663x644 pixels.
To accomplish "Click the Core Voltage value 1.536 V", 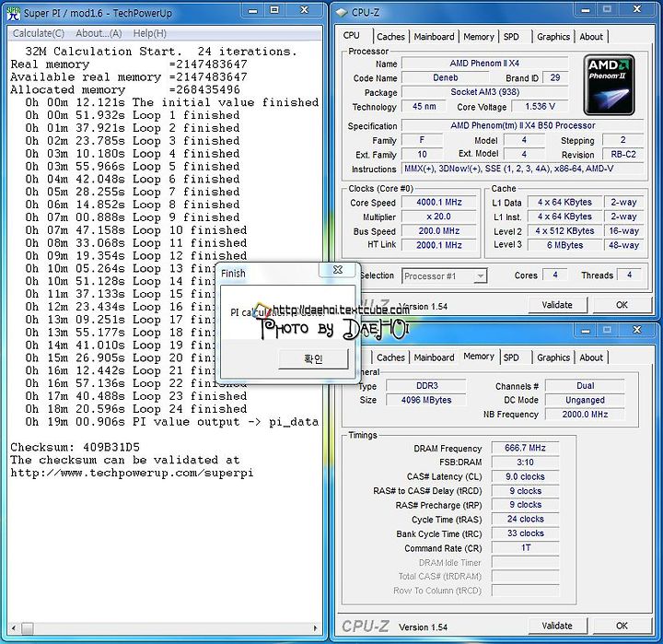I will click(540, 107).
